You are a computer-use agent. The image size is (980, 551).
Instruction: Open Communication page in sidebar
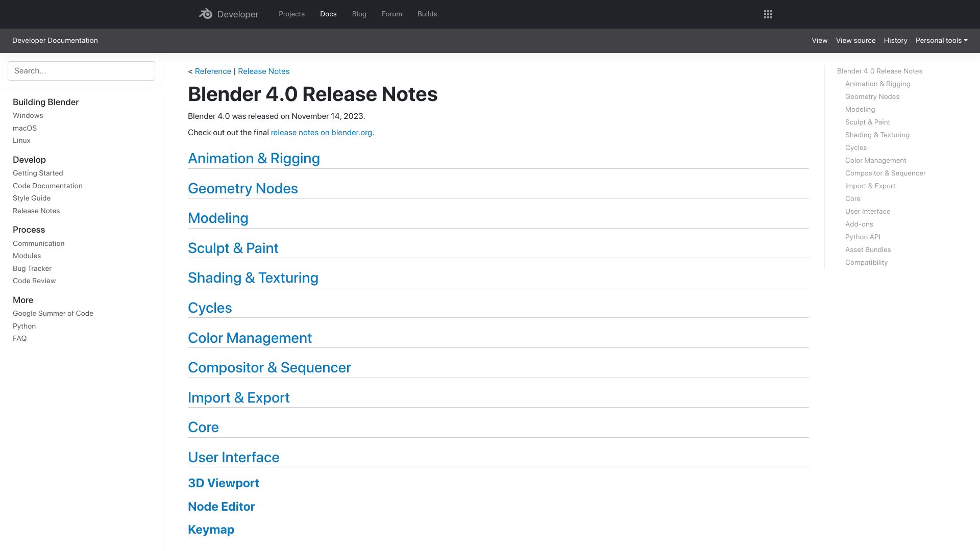pyautogui.click(x=39, y=243)
